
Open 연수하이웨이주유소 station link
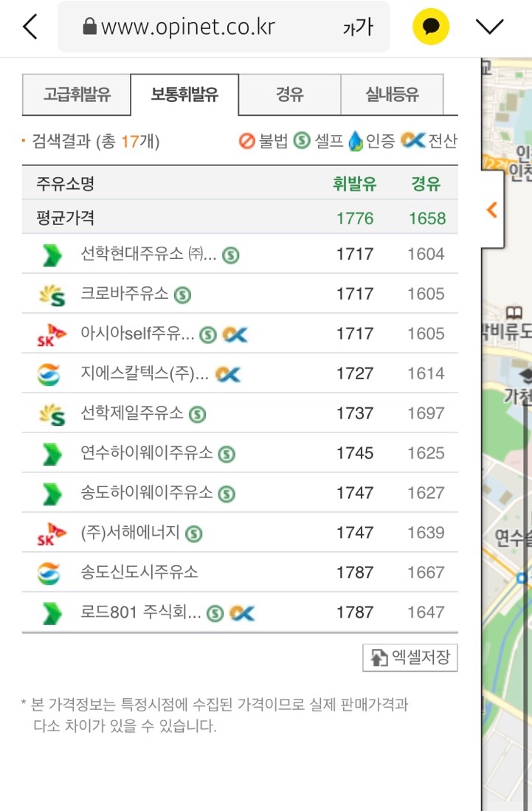click(147, 453)
